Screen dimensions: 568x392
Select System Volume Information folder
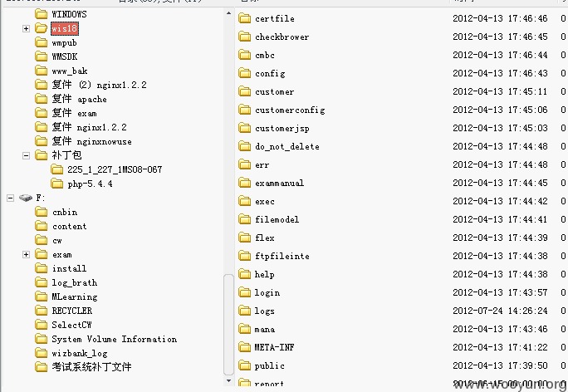coord(115,339)
